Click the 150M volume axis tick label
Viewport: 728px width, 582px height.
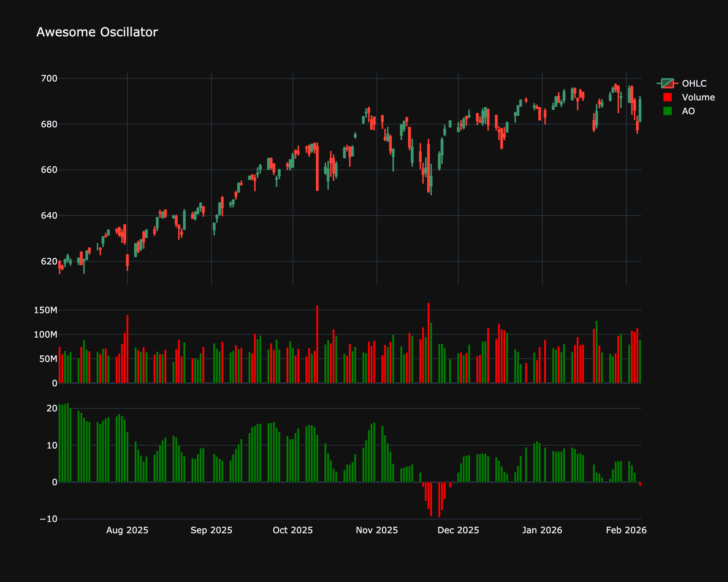47,310
